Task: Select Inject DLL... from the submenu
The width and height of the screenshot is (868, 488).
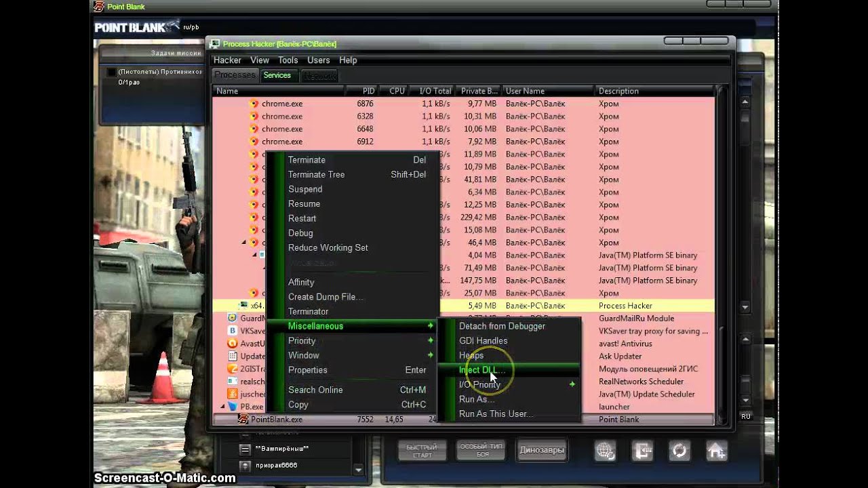Action: click(482, 370)
